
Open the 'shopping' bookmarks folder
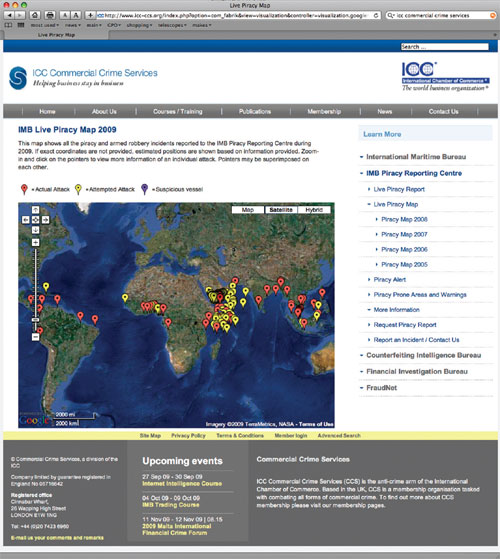click(139, 25)
